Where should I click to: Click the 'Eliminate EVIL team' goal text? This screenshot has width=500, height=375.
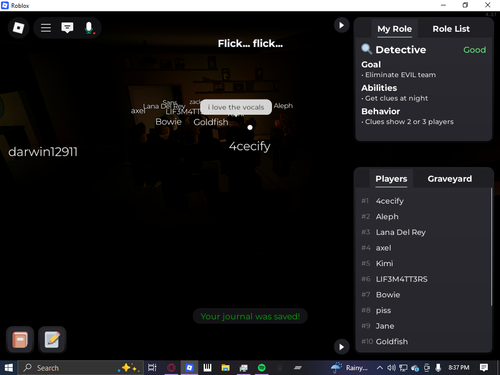click(x=400, y=75)
